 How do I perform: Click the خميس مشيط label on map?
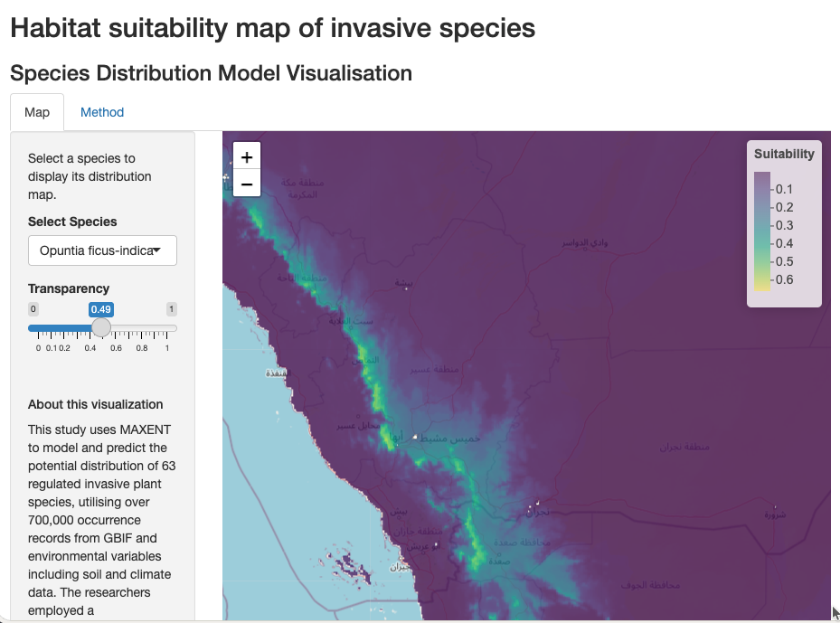451,439
